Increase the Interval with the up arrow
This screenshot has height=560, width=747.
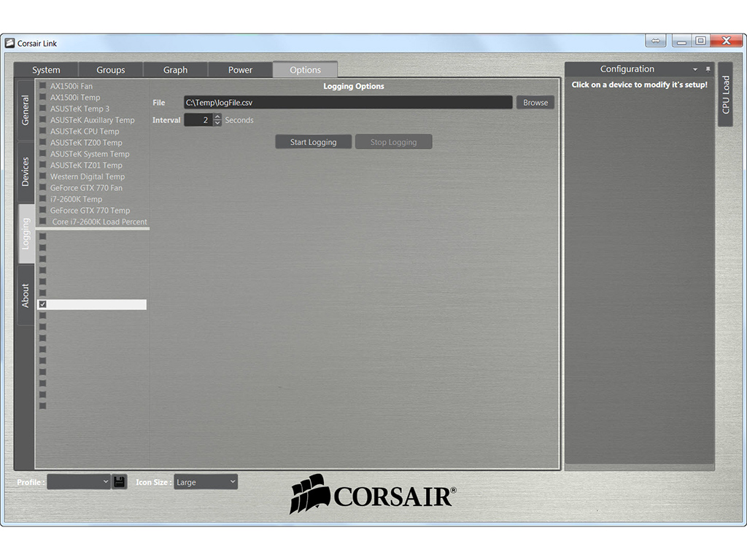[217, 117]
